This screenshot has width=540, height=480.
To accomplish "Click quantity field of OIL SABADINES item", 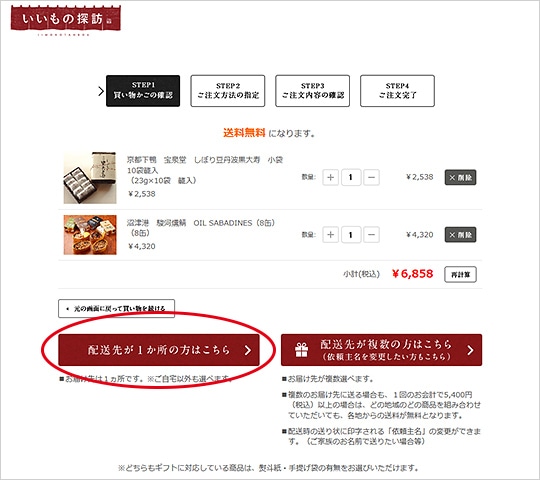I will point(351,235).
